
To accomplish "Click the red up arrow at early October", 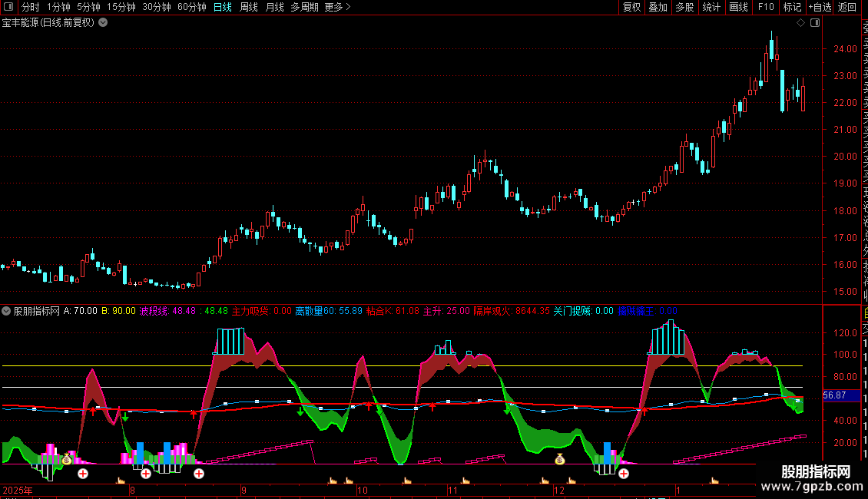I will (x=369, y=406).
